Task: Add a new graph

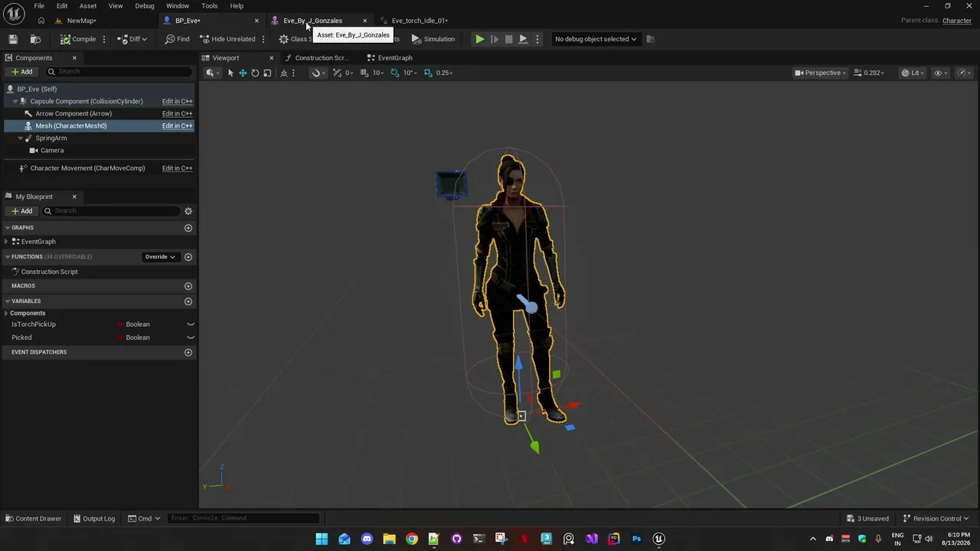Action: (x=188, y=228)
